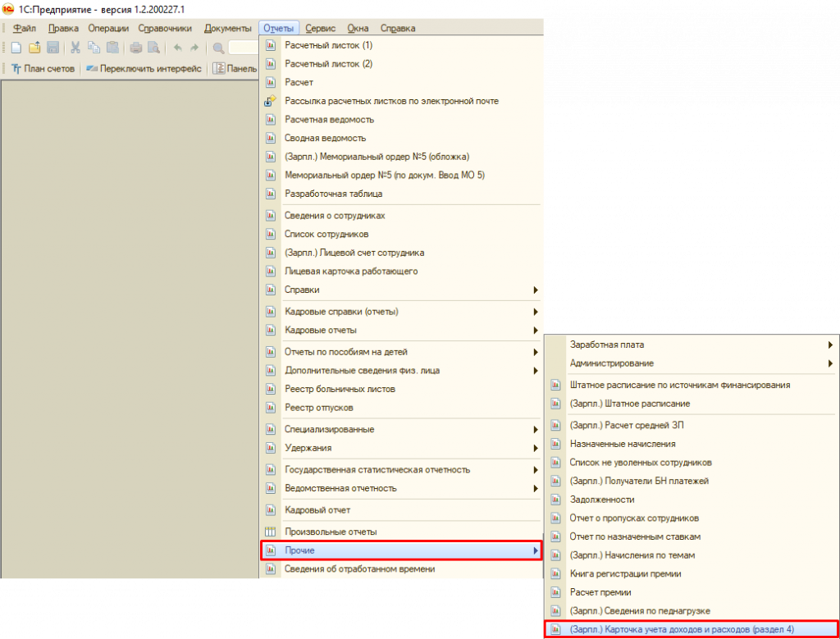Click the Open file folder icon

(34, 48)
